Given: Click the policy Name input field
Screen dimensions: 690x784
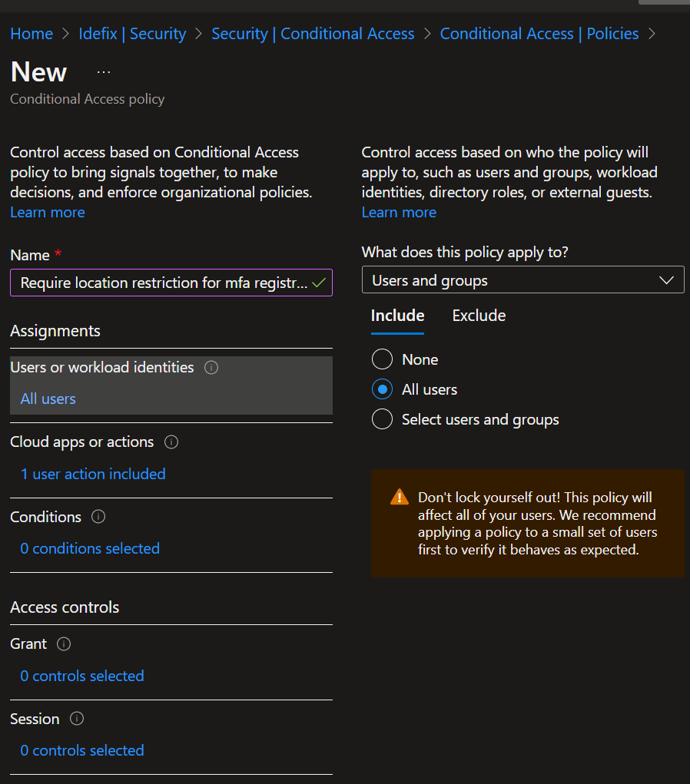Looking at the screenshot, I should pos(171,283).
